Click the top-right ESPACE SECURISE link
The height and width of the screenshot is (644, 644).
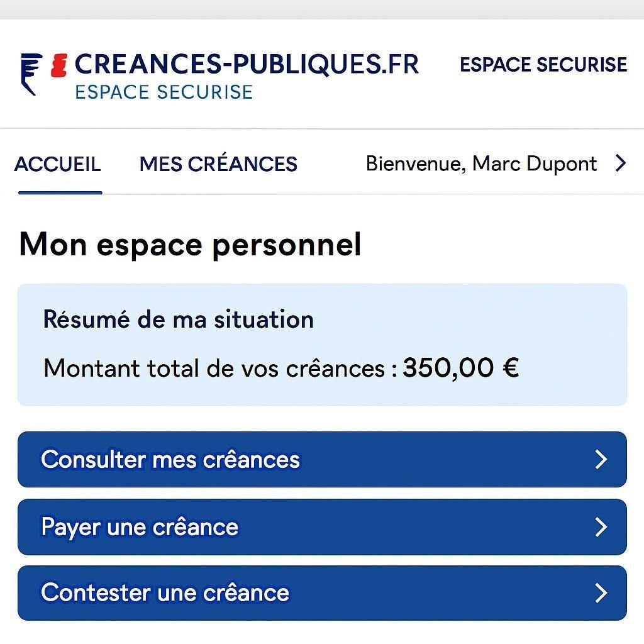543,65
